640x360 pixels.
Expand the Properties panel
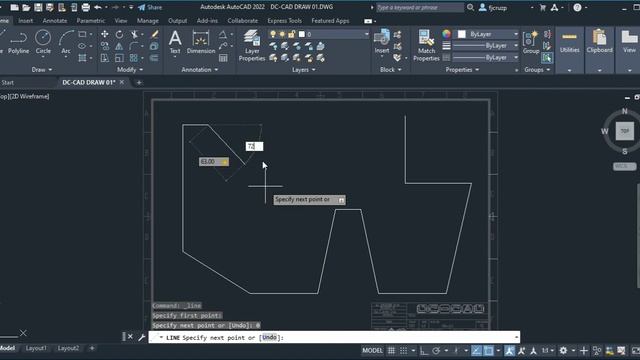[462, 70]
